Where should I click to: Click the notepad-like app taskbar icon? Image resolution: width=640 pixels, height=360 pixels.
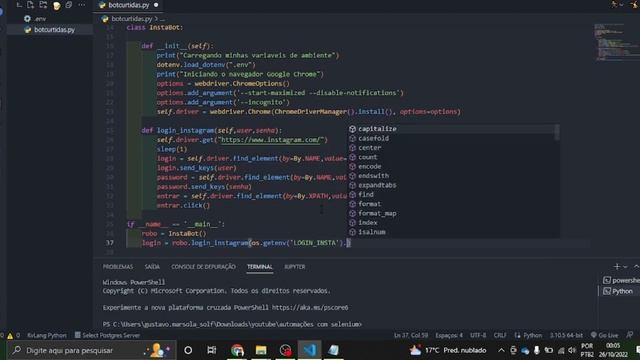tap(333, 350)
